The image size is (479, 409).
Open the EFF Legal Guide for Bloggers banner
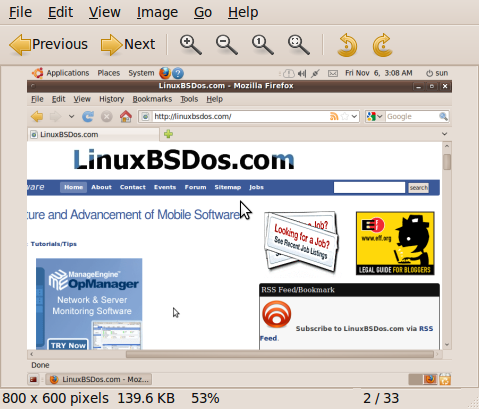click(x=395, y=243)
